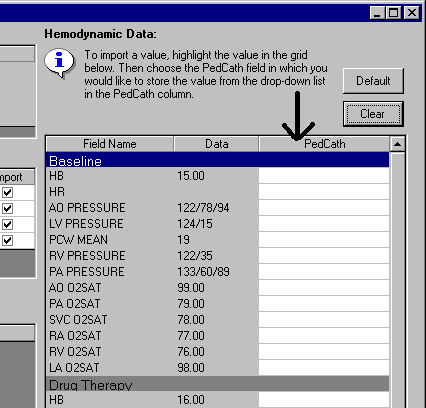426x408 pixels.
Task: Highlight the LV PRESSURE value 124/15
Action: coord(195,224)
